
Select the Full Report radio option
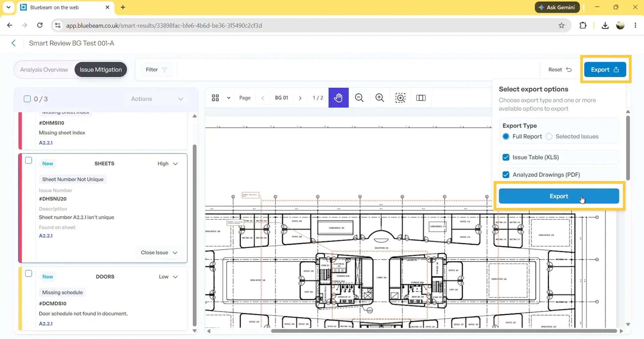506,136
